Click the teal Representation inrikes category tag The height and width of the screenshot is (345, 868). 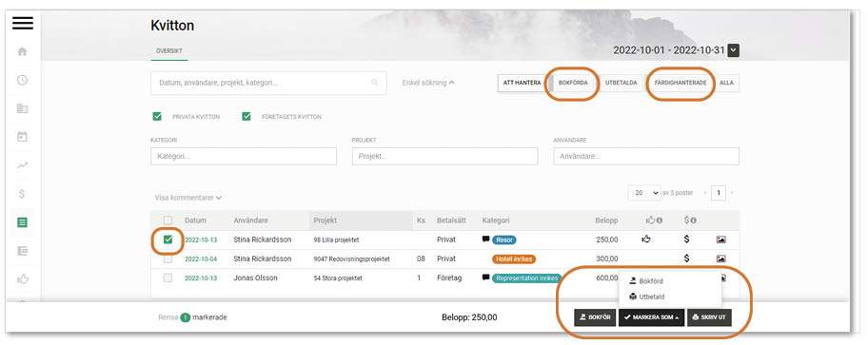point(526,278)
